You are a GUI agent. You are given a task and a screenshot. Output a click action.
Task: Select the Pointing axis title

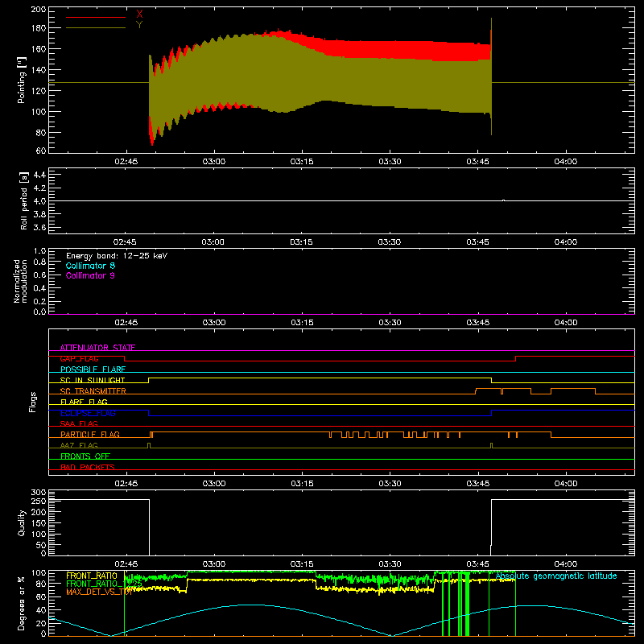(x=22, y=80)
